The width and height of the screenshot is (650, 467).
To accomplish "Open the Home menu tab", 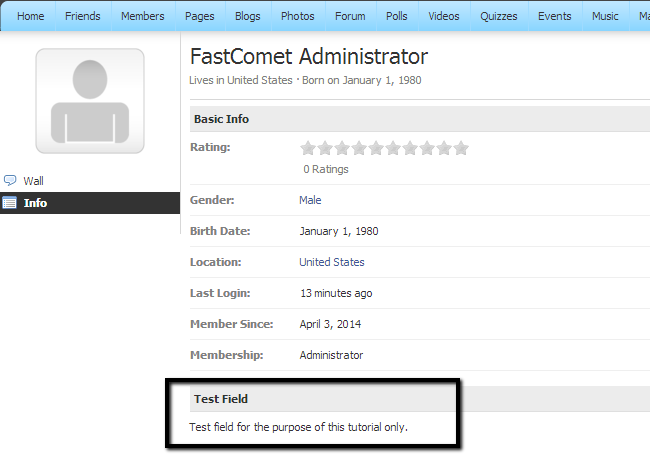I will (x=31, y=16).
